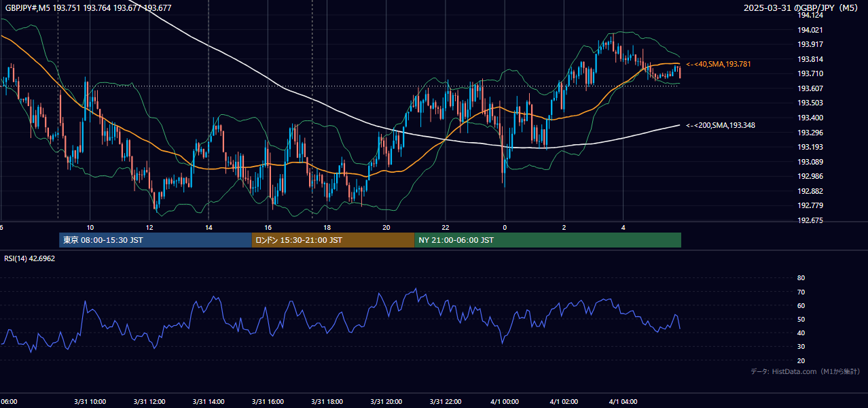Click hour tick 18 under the price chart
The image size is (868, 408).
point(327,228)
